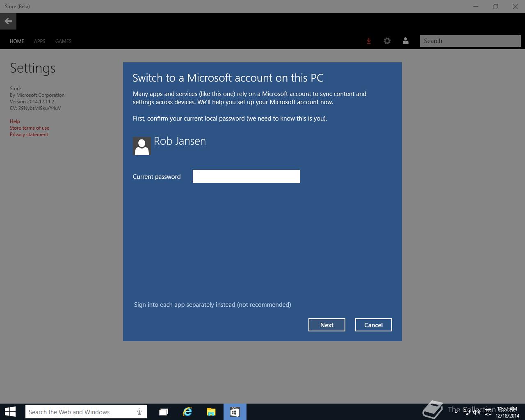Open the Privacy statement link
This screenshot has width=525, height=420.
[x=29, y=135]
